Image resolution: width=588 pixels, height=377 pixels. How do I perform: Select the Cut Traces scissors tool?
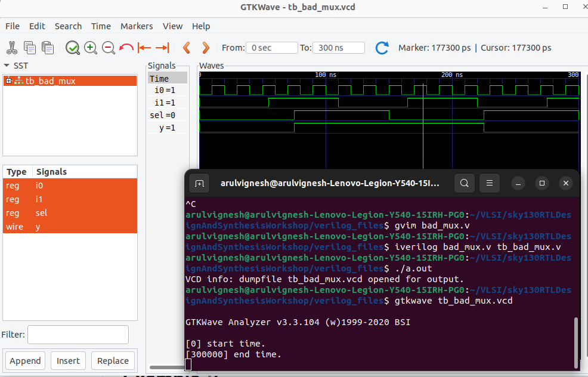[12, 48]
